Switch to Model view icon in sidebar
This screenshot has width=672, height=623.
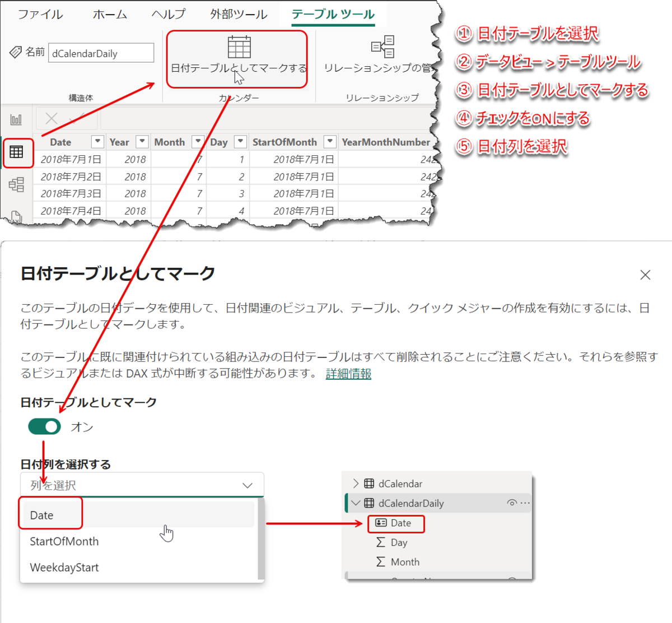tap(16, 184)
